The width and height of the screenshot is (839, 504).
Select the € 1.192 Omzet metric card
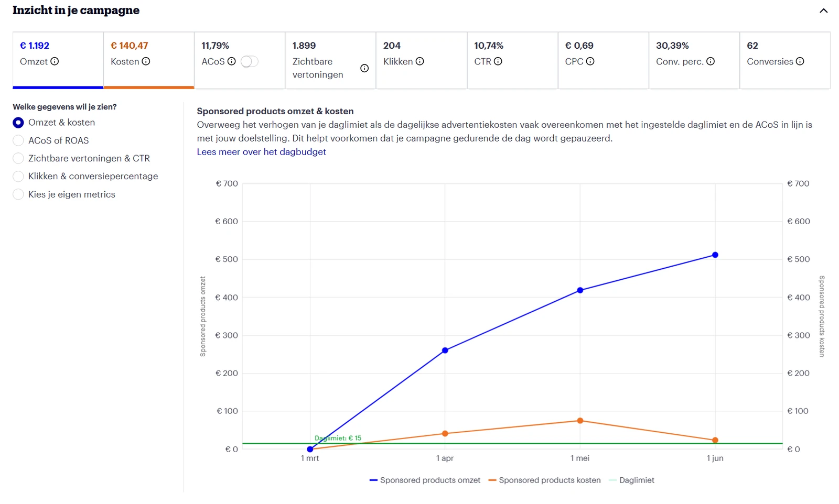[58, 60]
